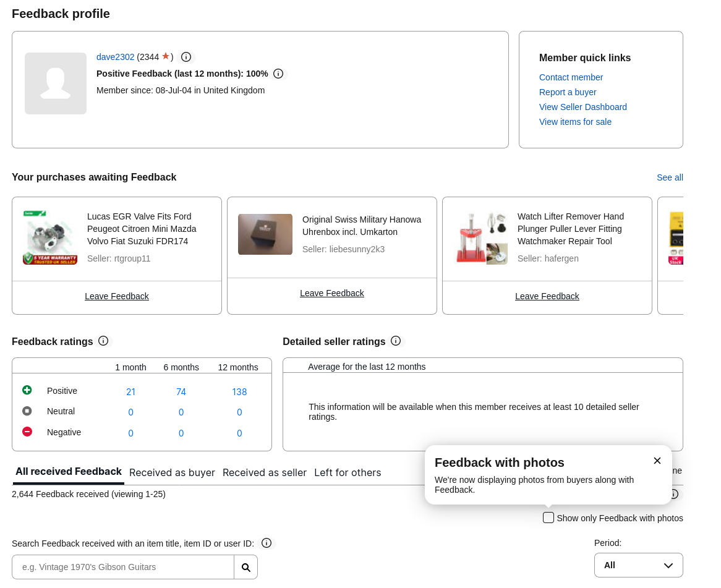The height and width of the screenshot is (588, 721).
Task: Leave Feedback for Watch Lifter Remover tool
Action: (x=547, y=297)
